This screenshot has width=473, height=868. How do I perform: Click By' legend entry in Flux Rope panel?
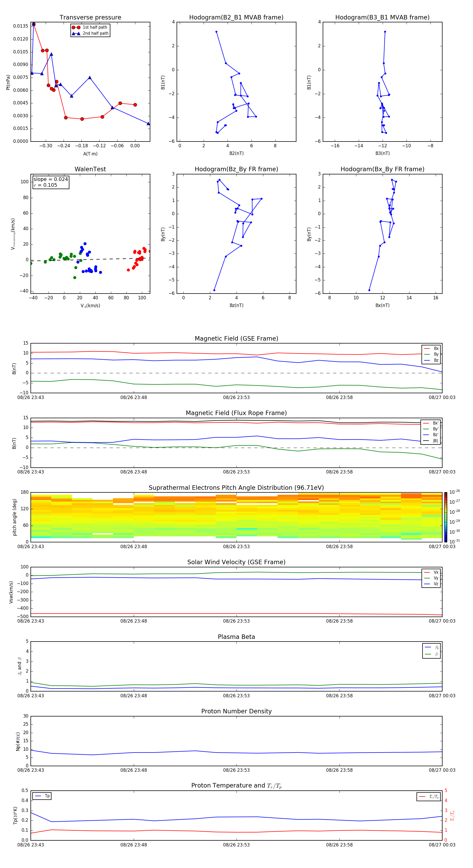(x=431, y=429)
